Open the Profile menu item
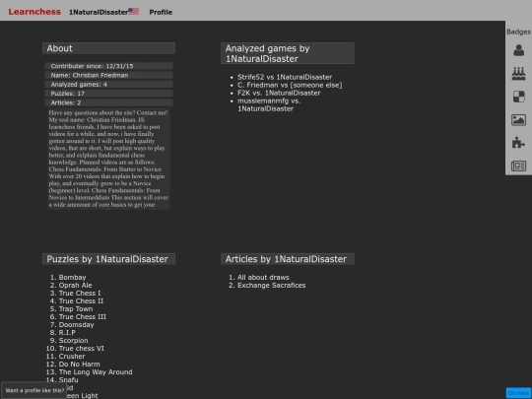532x399 pixels. [161, 12]
